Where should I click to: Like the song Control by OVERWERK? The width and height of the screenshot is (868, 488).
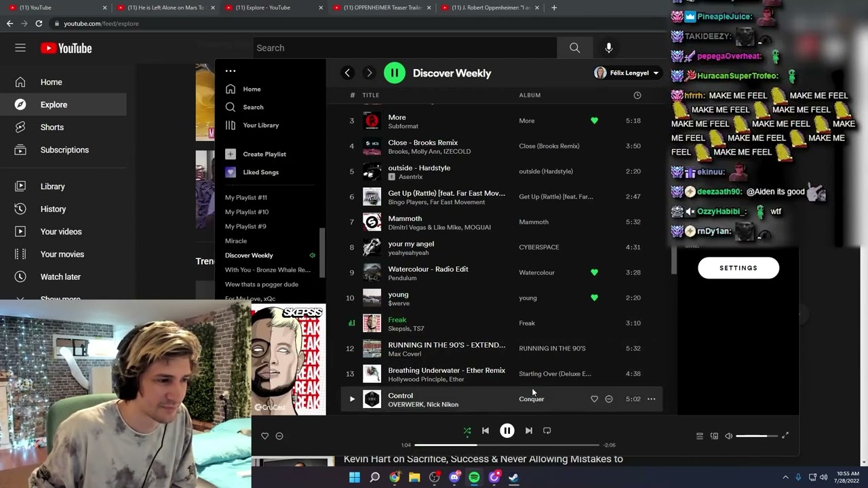pos(594,399)
